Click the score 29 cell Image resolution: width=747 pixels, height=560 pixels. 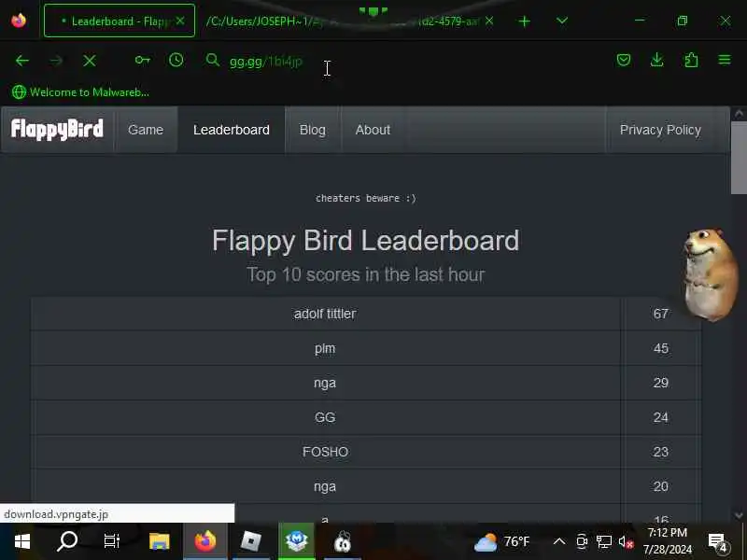click(x=660, y=383)
